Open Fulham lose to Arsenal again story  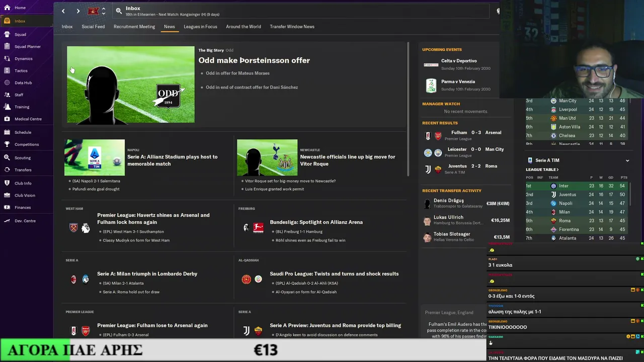pos(152,326)
